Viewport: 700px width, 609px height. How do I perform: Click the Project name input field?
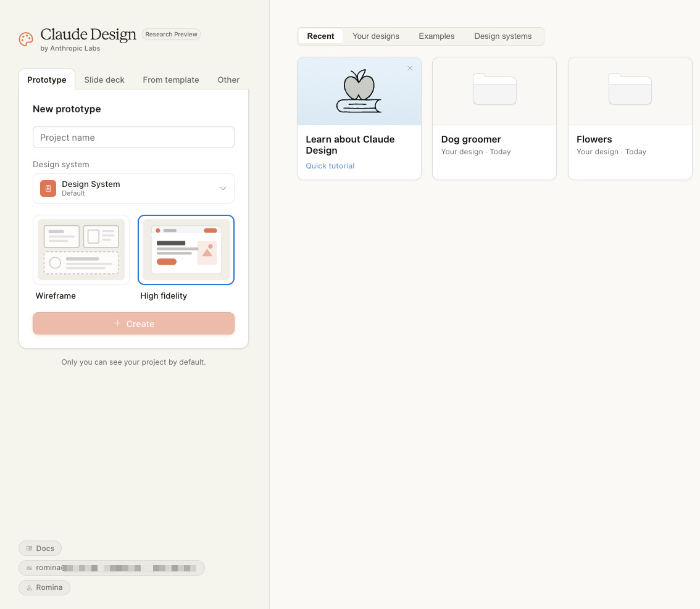click(x=133, y=137)
